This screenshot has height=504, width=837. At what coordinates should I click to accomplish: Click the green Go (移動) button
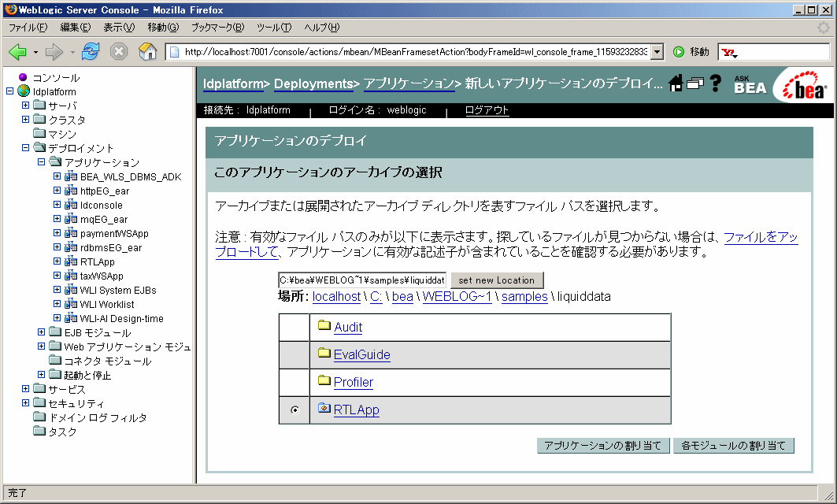click(691, 52)
